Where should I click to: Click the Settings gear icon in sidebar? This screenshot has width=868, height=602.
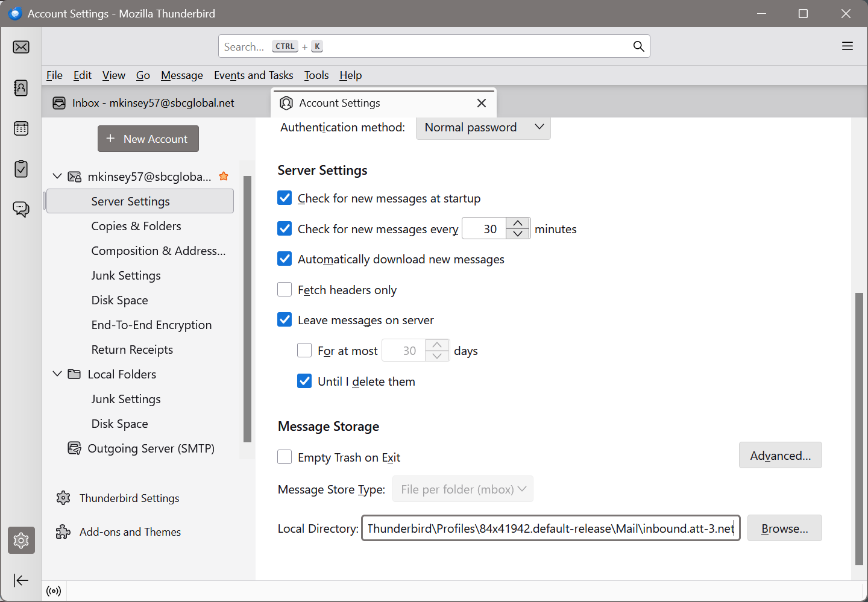21,541
